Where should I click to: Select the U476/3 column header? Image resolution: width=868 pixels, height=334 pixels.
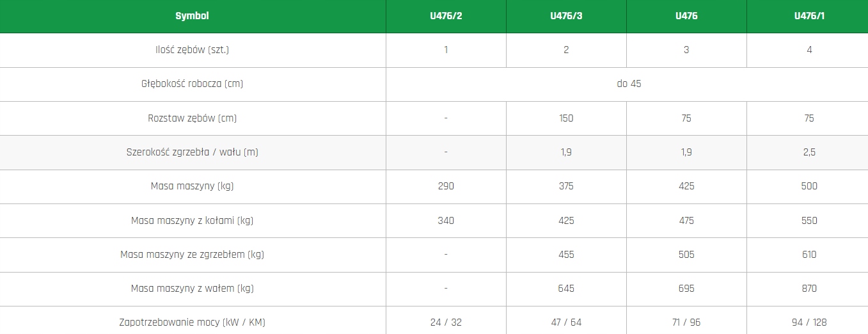click(566, 16)
